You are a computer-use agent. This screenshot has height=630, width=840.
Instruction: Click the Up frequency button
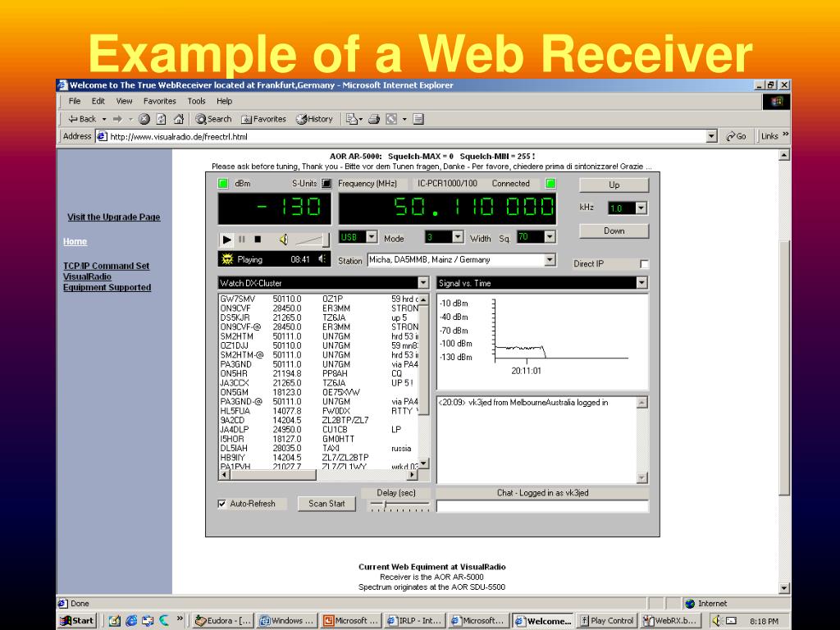pyautogui.click(x=614, y=185)
